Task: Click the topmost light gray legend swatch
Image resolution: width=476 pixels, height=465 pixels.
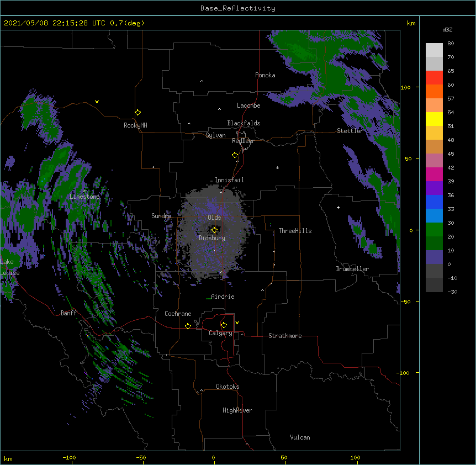Action: 434,50
